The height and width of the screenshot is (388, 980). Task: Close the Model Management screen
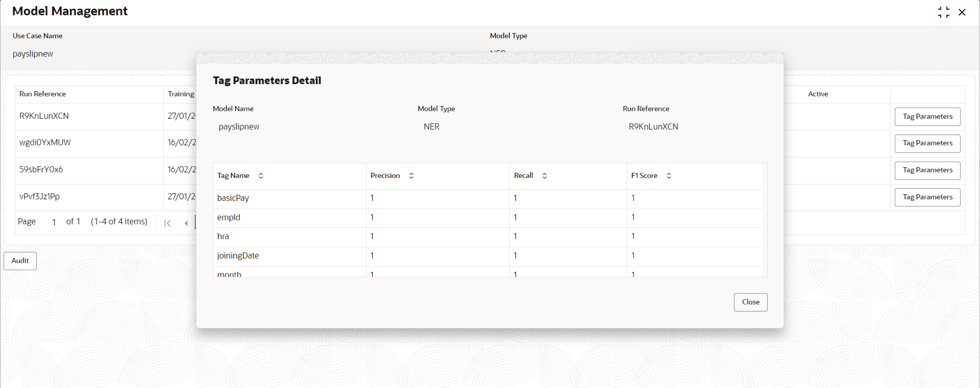pos(962,12)
